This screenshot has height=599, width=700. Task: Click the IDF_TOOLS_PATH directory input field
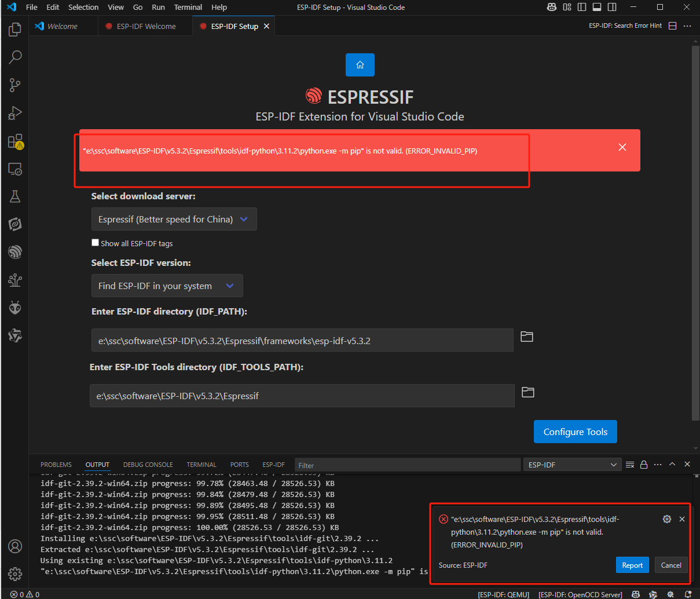pyautogui.click(x=302, y=396)
